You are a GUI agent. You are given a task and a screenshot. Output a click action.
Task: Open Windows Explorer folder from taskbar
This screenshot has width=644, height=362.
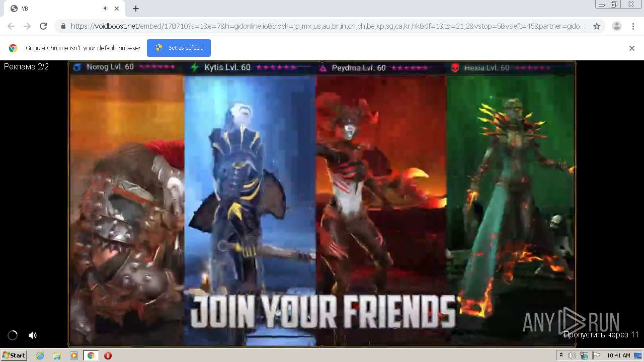pos(57,355)
